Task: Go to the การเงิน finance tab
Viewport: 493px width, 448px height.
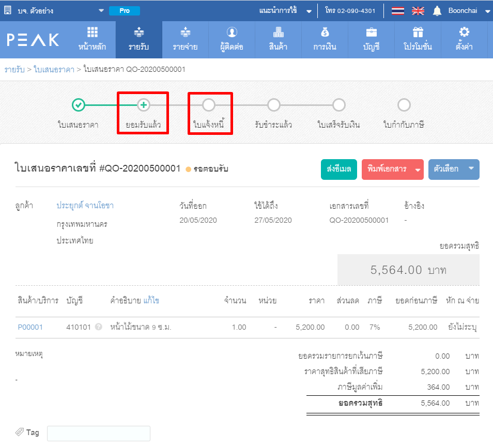Action: [325, 39]
